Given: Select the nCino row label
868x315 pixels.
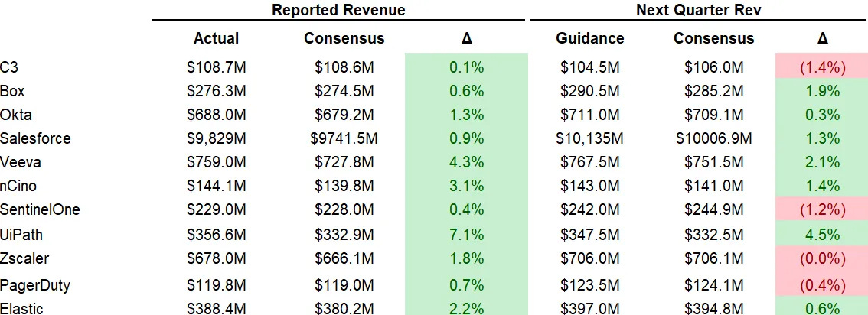Looking at the screenshot, I should pos(18,186).
